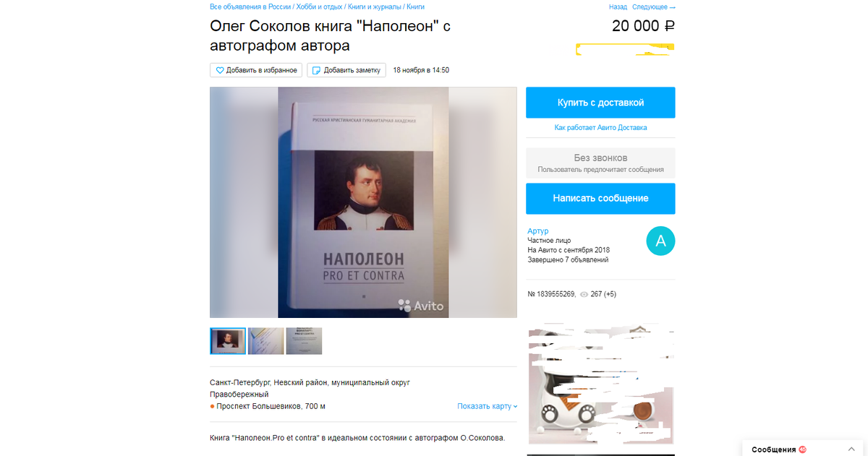Click the Написать сообщение button
This screenshot has width=868, height=456.
click(600, 198)
